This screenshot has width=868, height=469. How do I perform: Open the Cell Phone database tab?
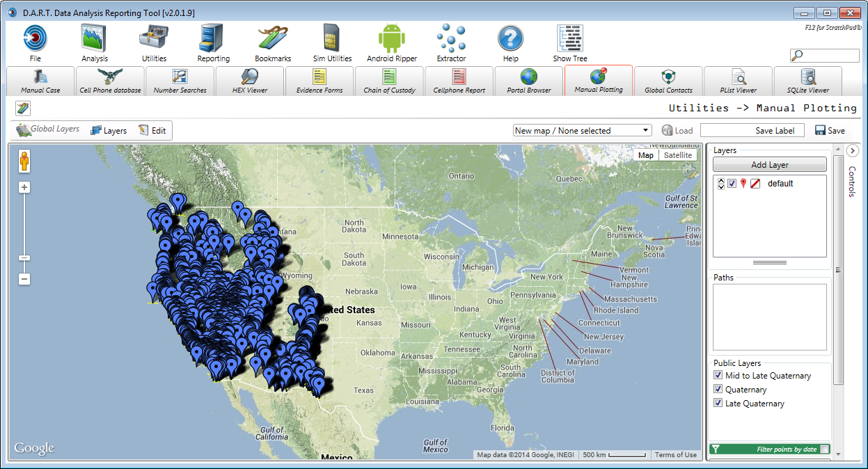pyautogui.click(x=110, y=81)
